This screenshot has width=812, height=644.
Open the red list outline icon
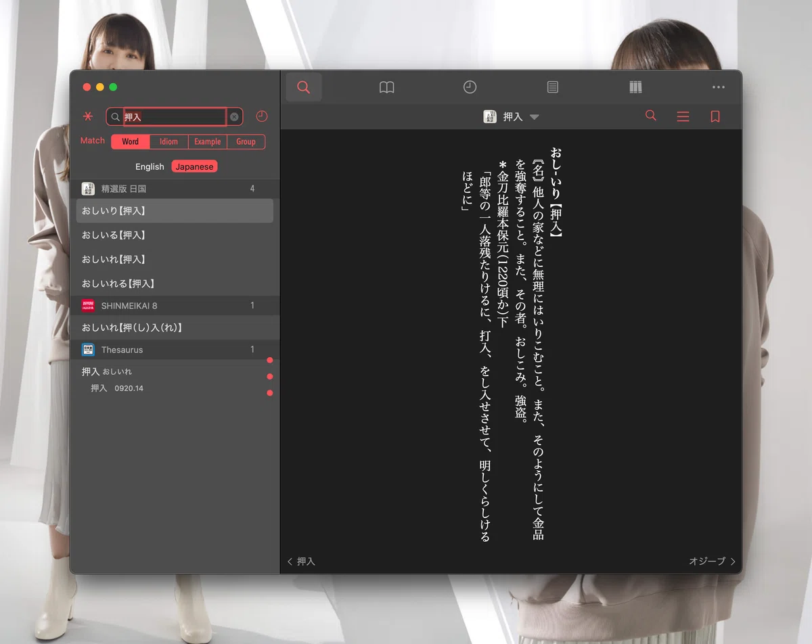click(x=683, y=116)
